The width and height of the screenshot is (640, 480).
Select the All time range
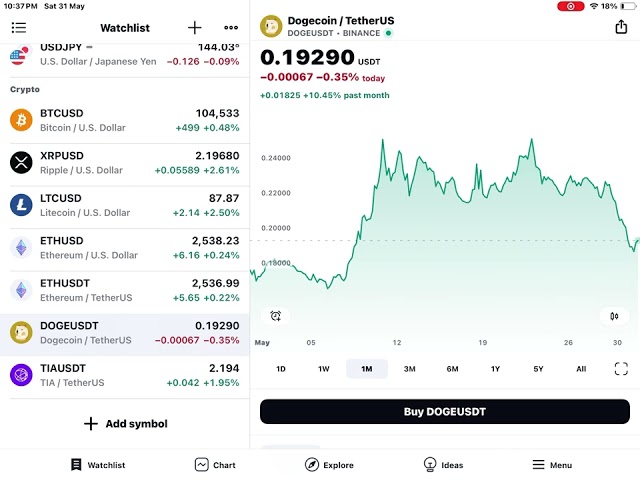tap(581, 369)
